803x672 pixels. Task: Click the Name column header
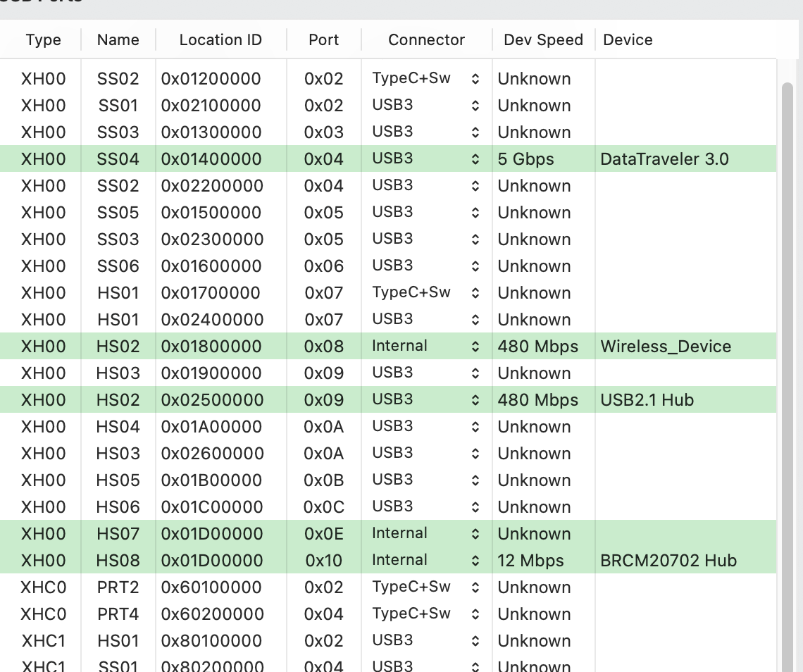(x=118, y=40)
